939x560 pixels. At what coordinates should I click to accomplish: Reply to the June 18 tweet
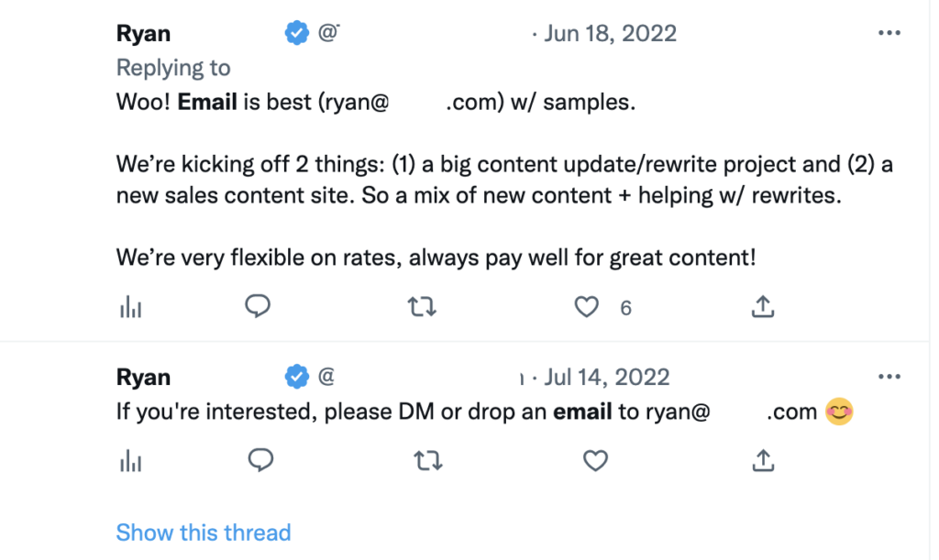pos(259,308)
